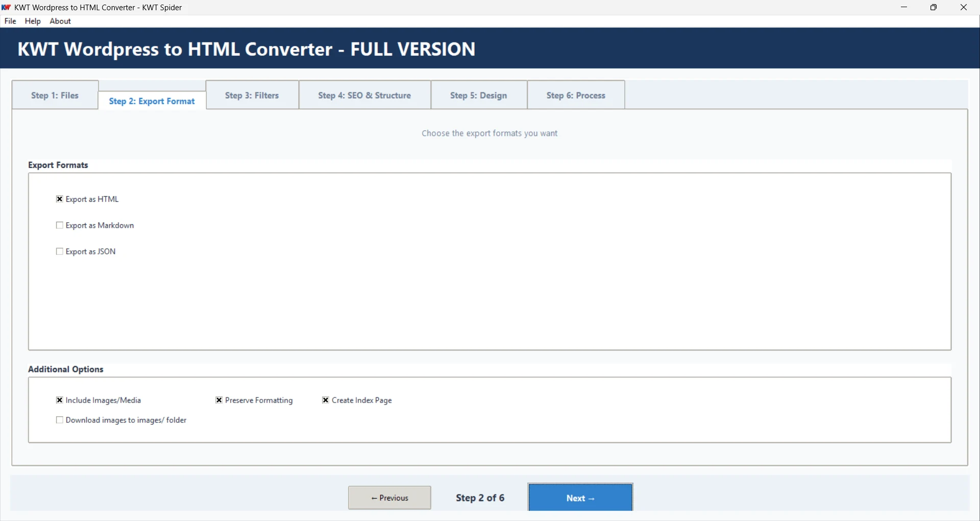Open the Help menu
980x521 pixels.
[33, 21]
